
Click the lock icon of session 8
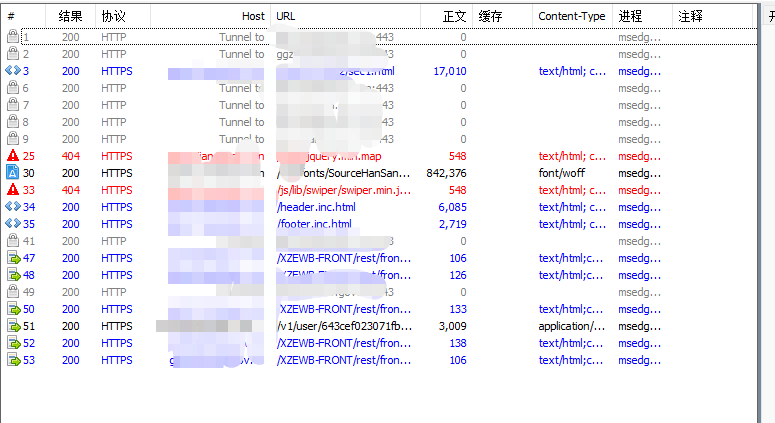tap(13, 122)
